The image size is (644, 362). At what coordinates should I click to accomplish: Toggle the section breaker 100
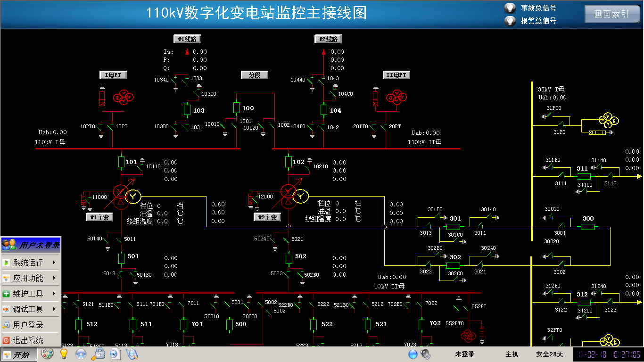click(237, 108)
